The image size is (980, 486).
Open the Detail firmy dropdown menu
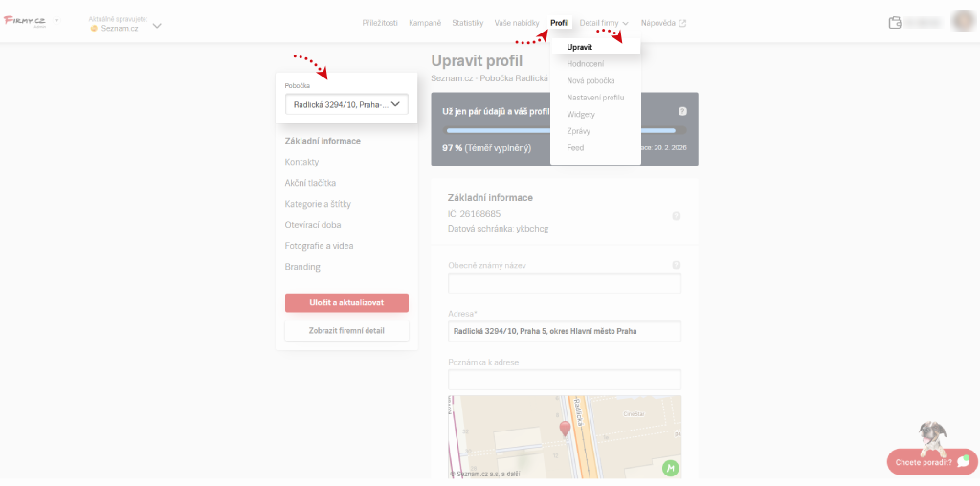pyautogui.click(x=604, y=23)
